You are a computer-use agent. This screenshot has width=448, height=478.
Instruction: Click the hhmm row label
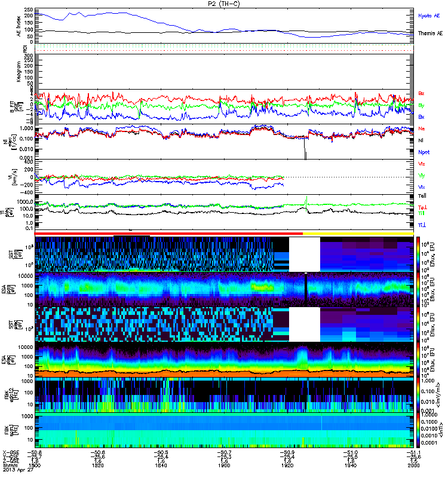[9, 465]
